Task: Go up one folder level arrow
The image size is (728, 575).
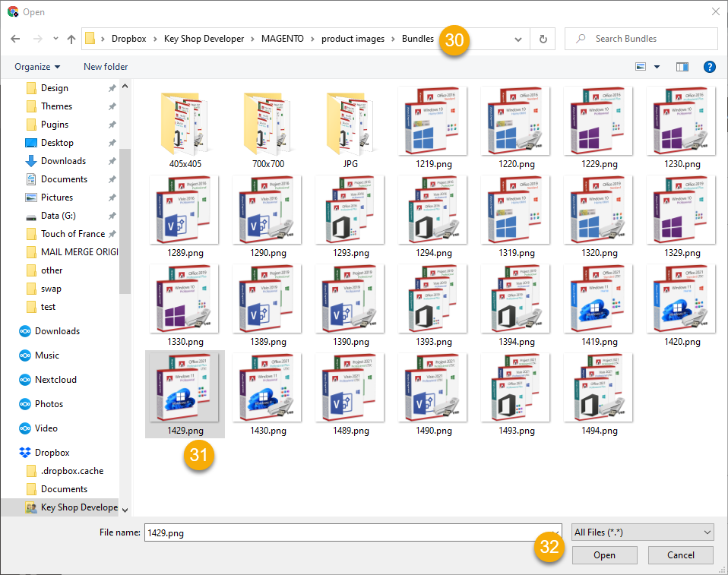Action: coord(71,39)
